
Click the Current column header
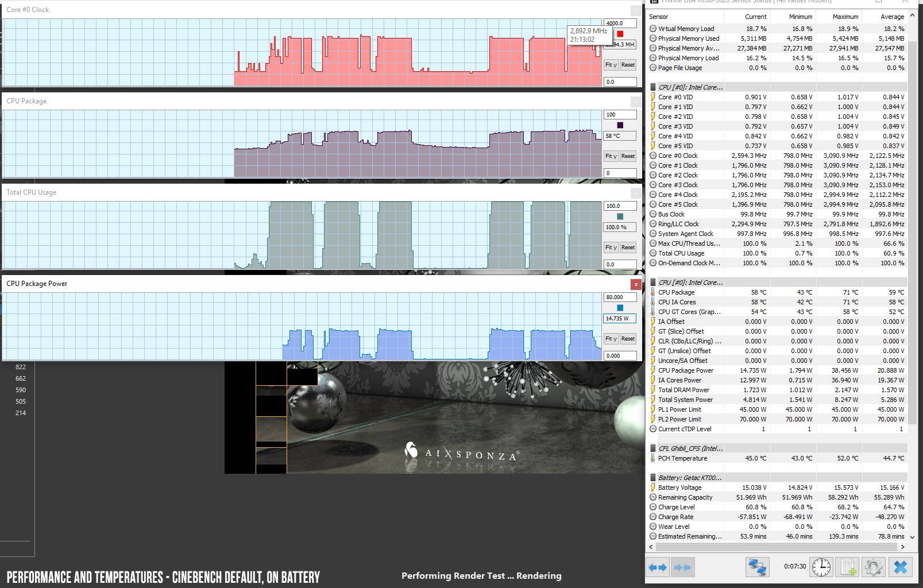pos(746,17)
